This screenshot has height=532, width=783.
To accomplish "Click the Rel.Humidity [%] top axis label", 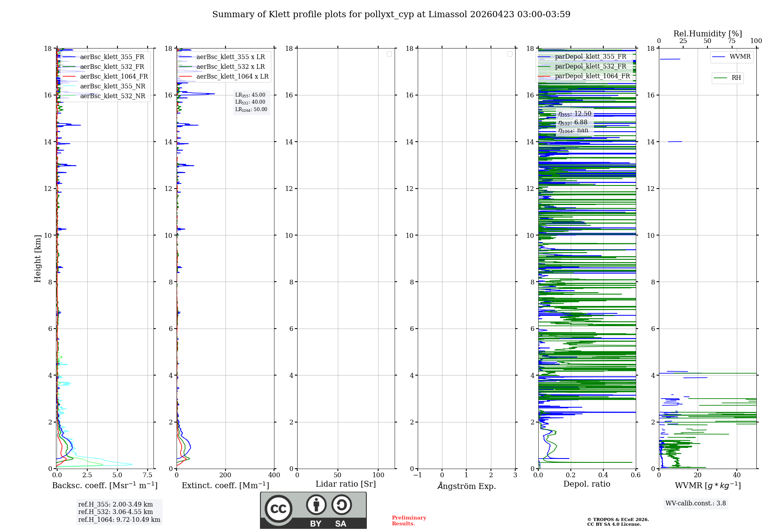I will tap(707, 34).
